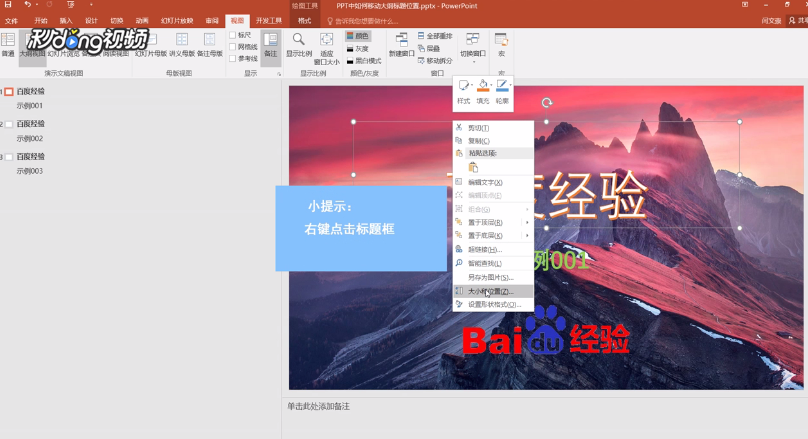Click 单击此处添加备注 notes area

(318, 407)
